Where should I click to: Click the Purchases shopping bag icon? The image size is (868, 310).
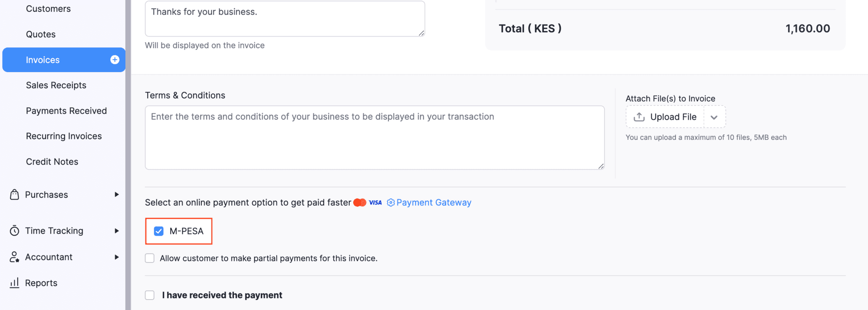click(14, 195)
